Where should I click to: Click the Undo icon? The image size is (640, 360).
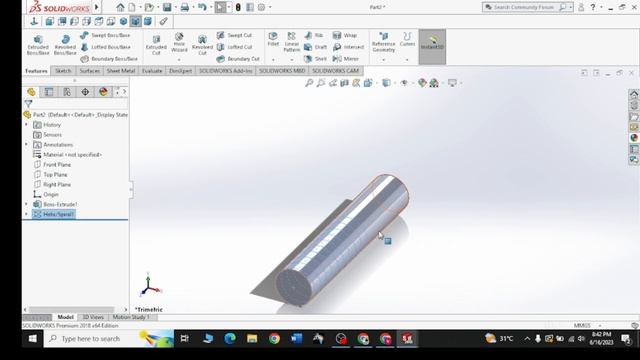point(202,7)
